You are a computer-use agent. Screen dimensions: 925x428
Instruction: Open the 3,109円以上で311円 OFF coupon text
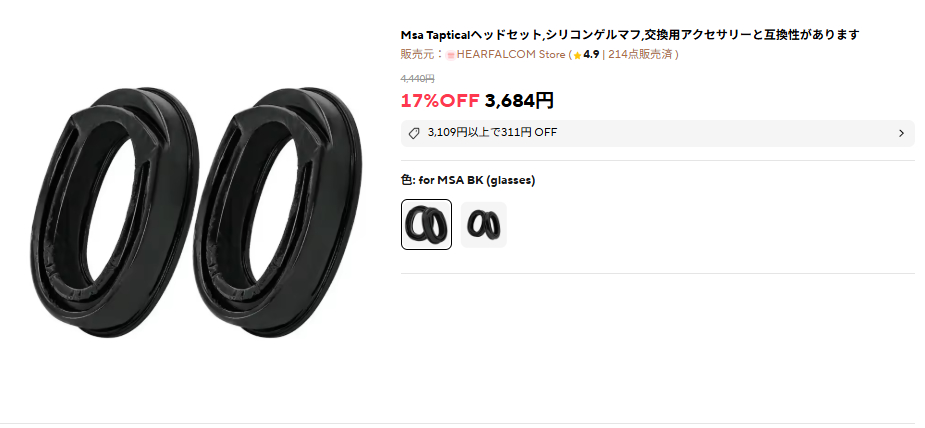coord(492,133)
